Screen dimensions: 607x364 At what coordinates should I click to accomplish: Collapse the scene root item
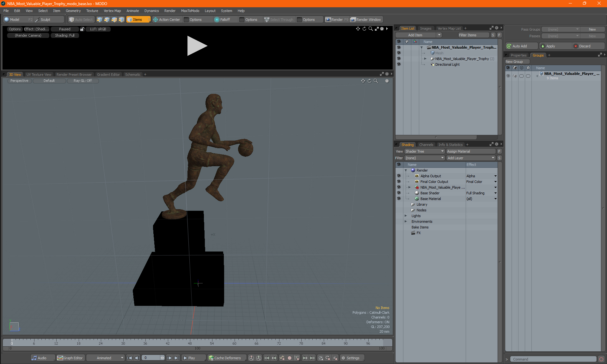pyautogui.click(x=421, y=47)
